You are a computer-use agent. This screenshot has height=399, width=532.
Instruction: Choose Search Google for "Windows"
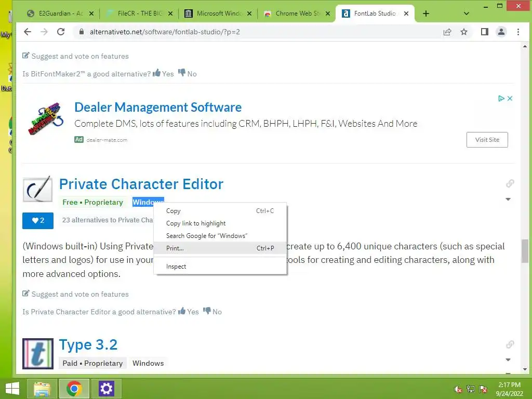coord(220,236)
